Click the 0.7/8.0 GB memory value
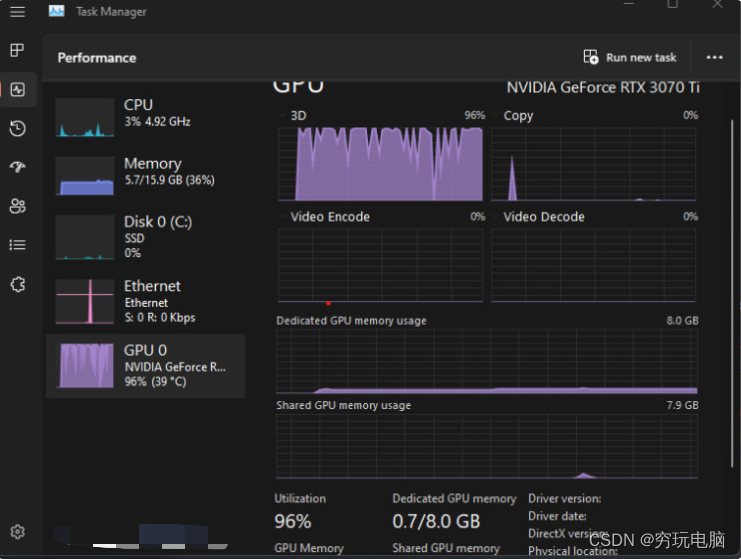The height and width of the screenshot is (559, 741). click(436, 522)
